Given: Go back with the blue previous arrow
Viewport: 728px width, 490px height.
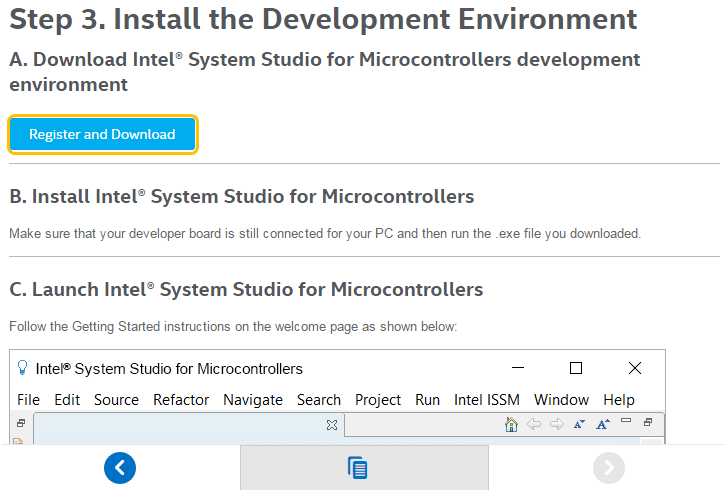Looking at the screenshot, I should click(120, 468).
